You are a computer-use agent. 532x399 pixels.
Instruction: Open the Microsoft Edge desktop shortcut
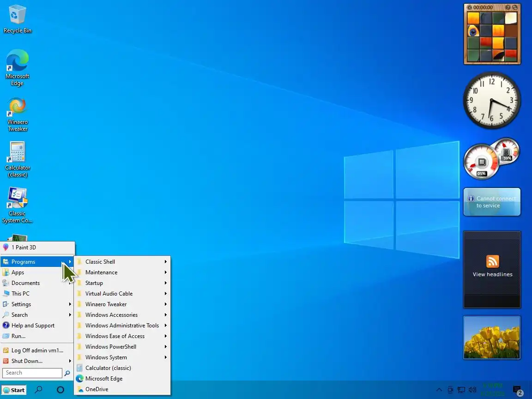(17, 67)
